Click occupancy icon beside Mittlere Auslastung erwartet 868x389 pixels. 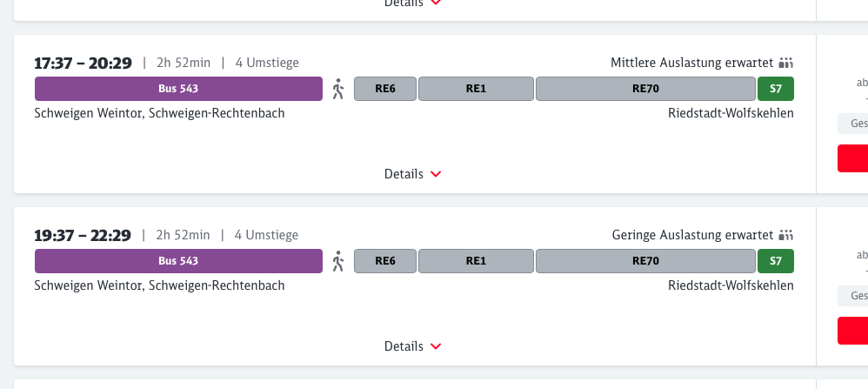(786, 63)
